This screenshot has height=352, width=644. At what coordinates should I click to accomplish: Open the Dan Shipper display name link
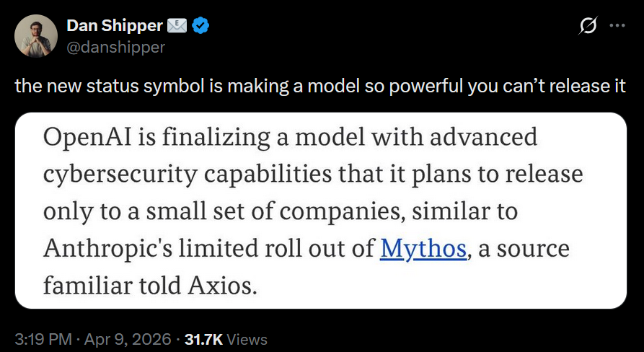115,27
